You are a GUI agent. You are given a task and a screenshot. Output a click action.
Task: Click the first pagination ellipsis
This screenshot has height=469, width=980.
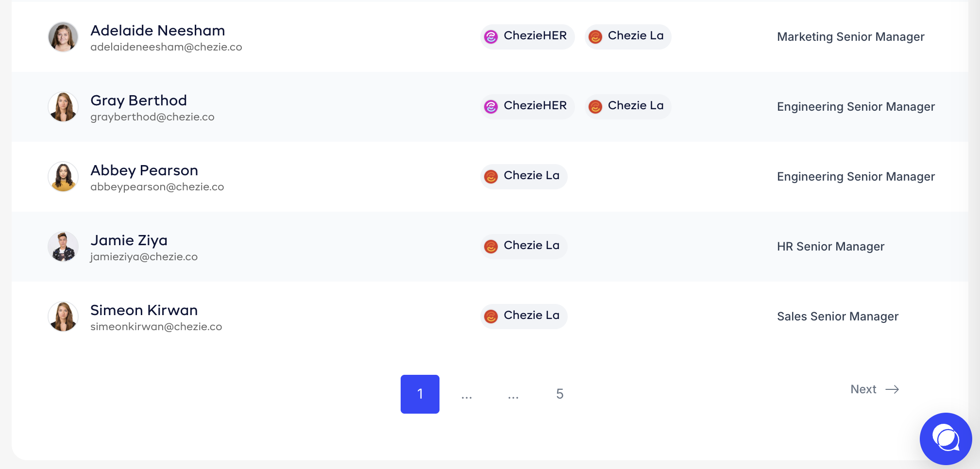(466, 396)
